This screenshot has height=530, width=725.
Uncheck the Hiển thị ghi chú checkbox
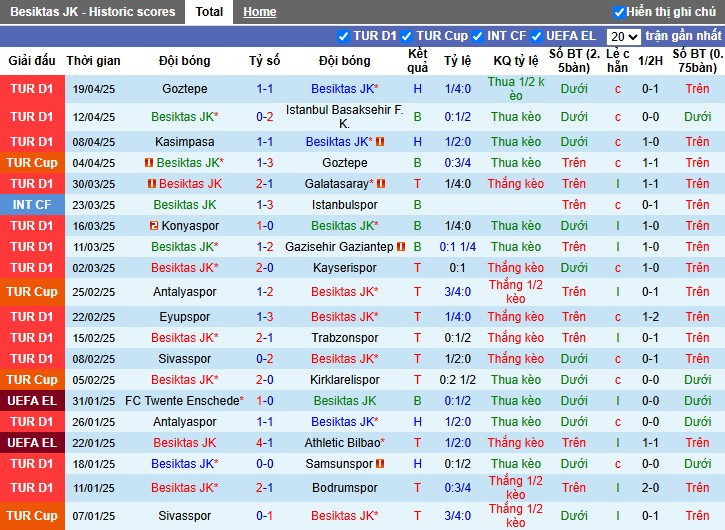pos(619,12)
